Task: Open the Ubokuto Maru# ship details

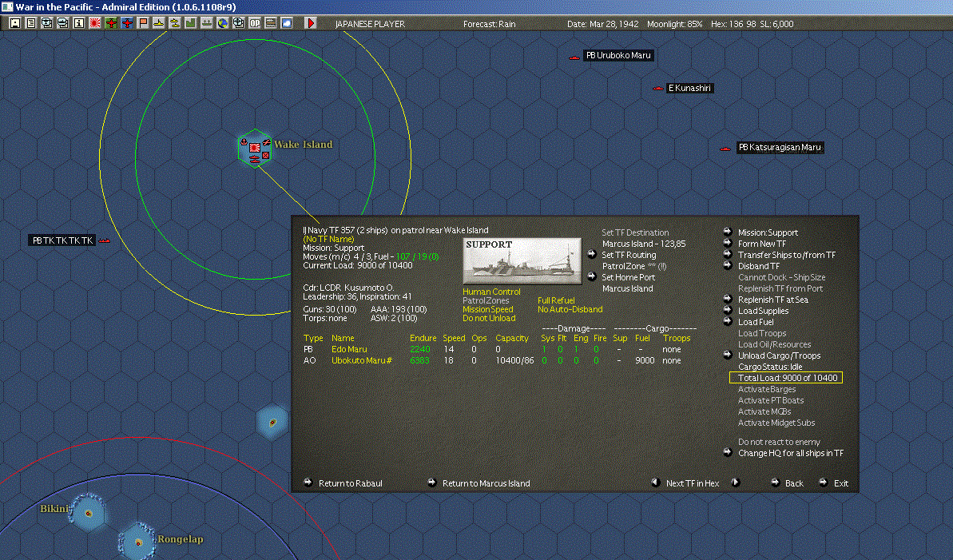Action: [x=362, y=360]
